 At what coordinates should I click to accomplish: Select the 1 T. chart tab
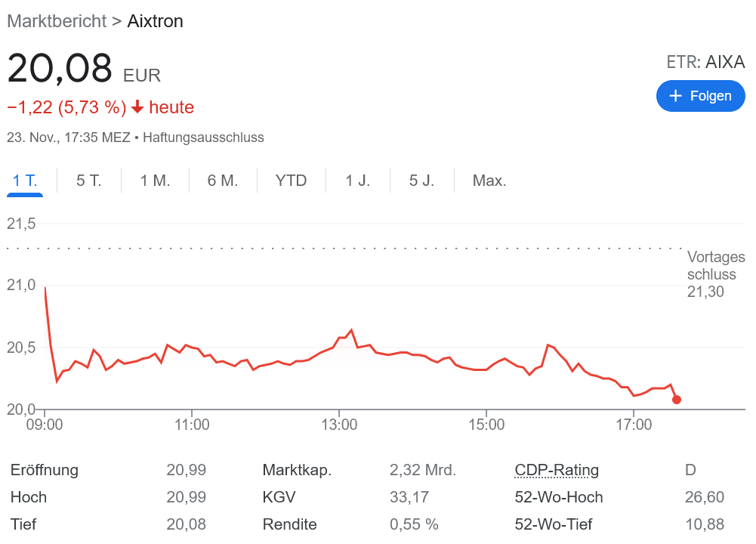pos(26,180)
